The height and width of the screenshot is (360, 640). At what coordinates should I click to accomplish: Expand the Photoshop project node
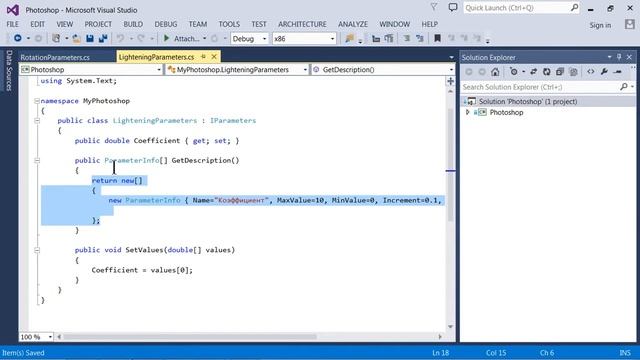point(468,112)
